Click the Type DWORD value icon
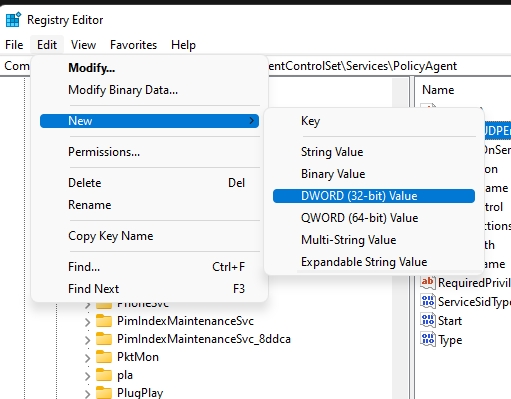 [428, 340]
